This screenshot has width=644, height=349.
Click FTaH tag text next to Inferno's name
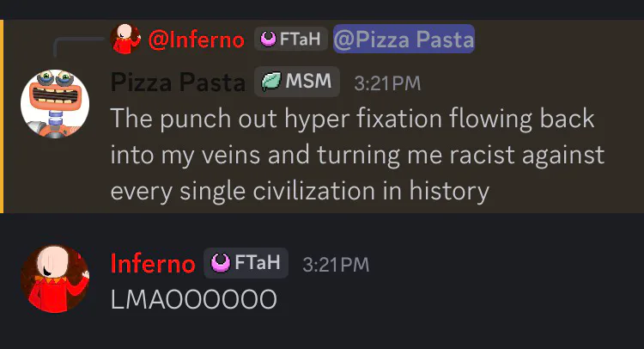click(x=256, y=263)
